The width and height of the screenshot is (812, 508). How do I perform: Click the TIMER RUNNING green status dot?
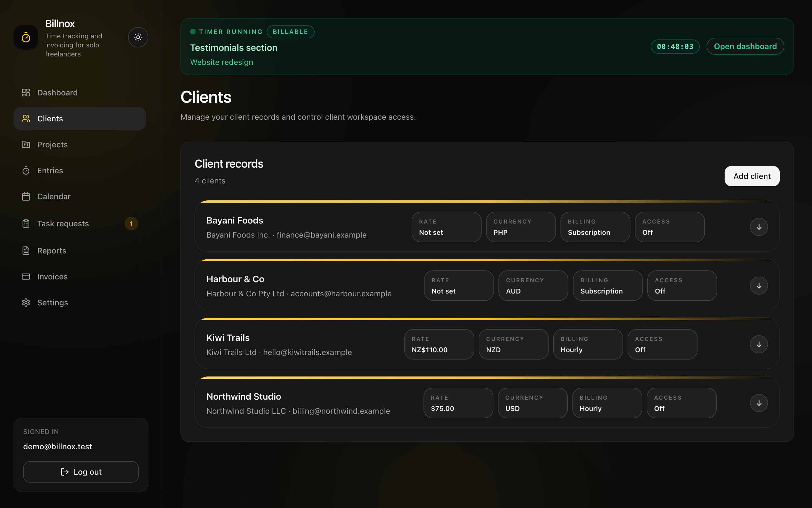point(193,32)
